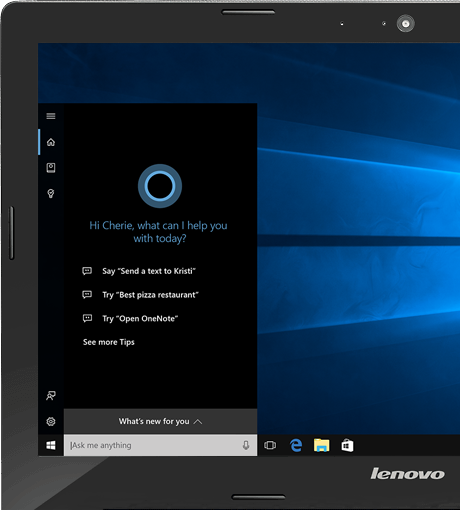Click the Cortana circle logo
460x510 pixels.
pos(160,186)
